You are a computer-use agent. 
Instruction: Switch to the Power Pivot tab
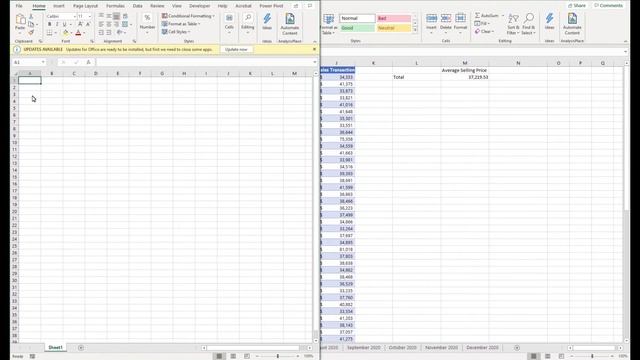click(271, 6)
